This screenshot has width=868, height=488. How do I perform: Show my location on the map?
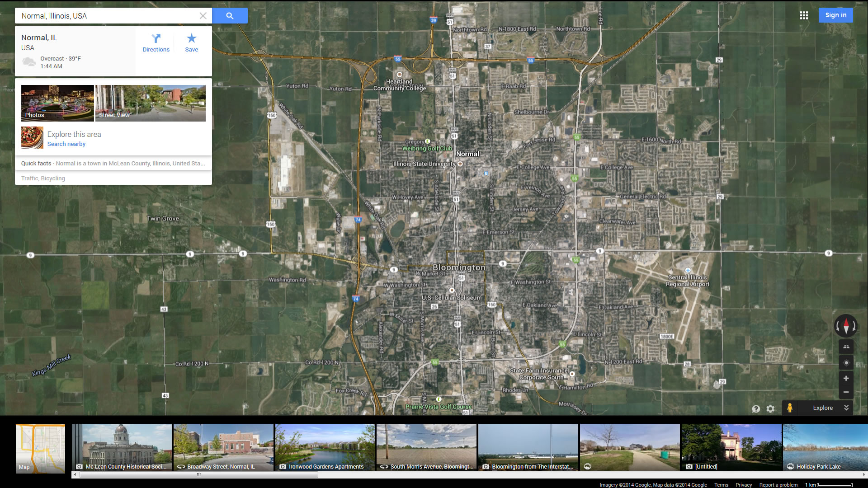coord(846,362)
